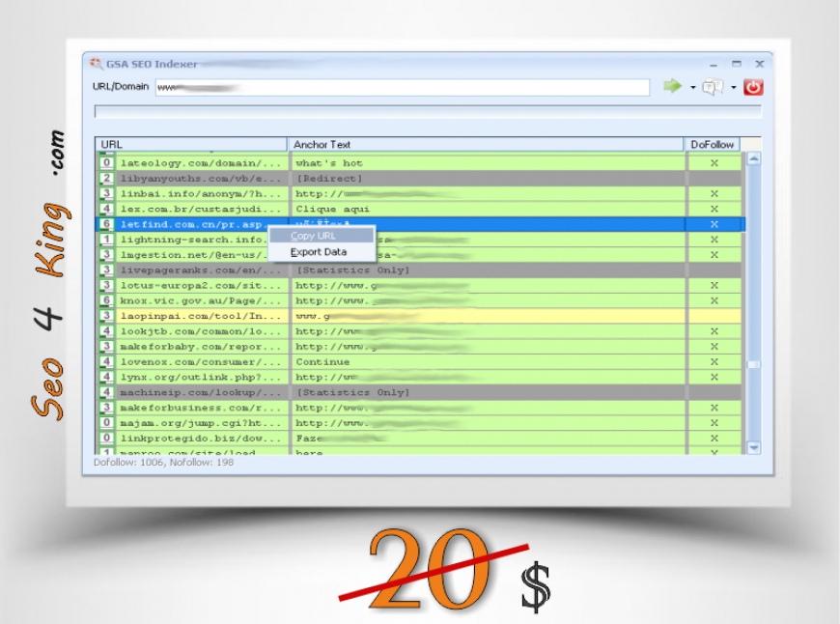Image resolution: width=840 pixels, height=624 pixels.
Task: Click the GSA SEO Indexer app icon
Action: [x=96, y=64]
